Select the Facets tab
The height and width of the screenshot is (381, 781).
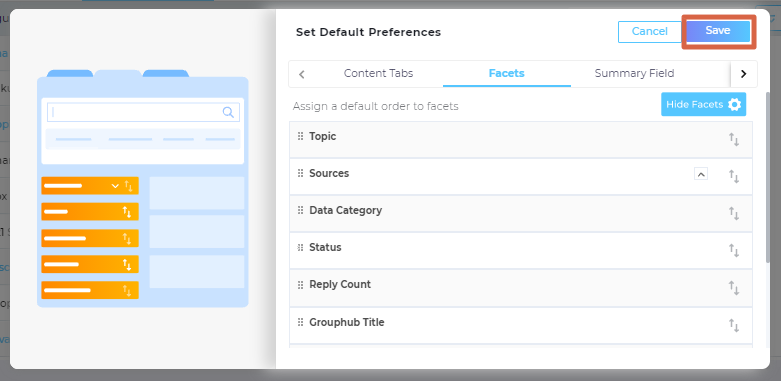point(507,73)
